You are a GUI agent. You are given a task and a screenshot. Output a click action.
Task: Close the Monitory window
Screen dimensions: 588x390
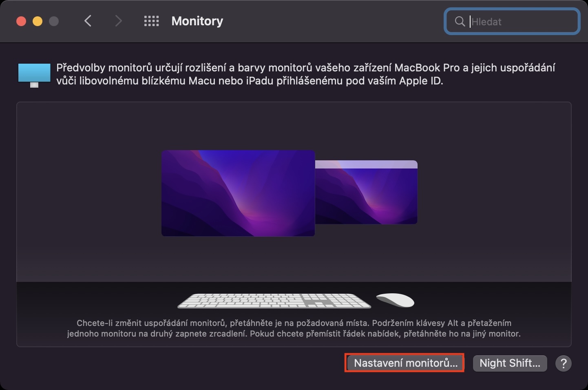21,21
